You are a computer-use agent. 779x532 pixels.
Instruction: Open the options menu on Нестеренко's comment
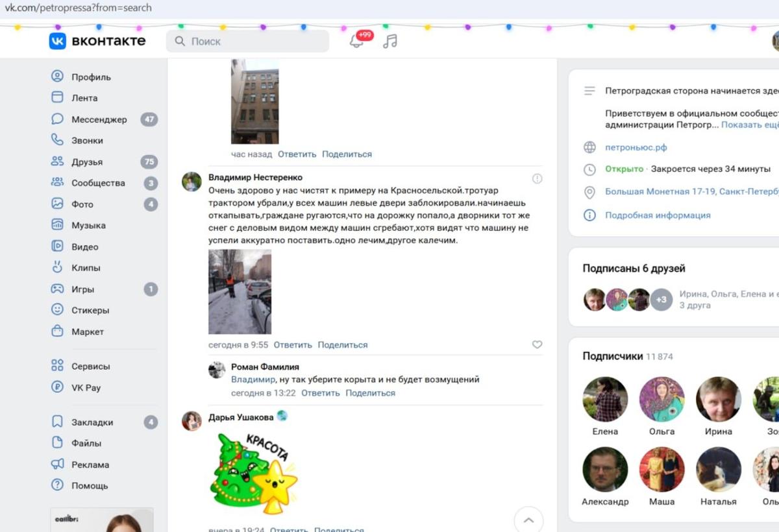coord(536,177)
